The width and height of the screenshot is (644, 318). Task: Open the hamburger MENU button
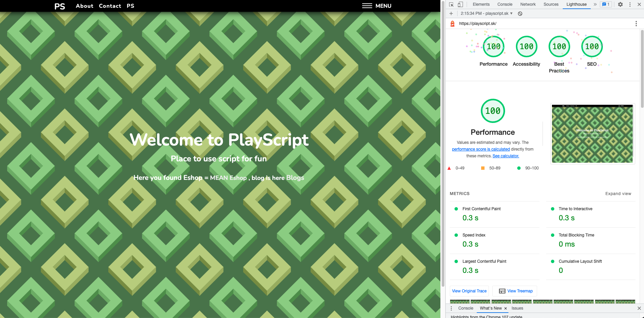click(x=377, y=6)
